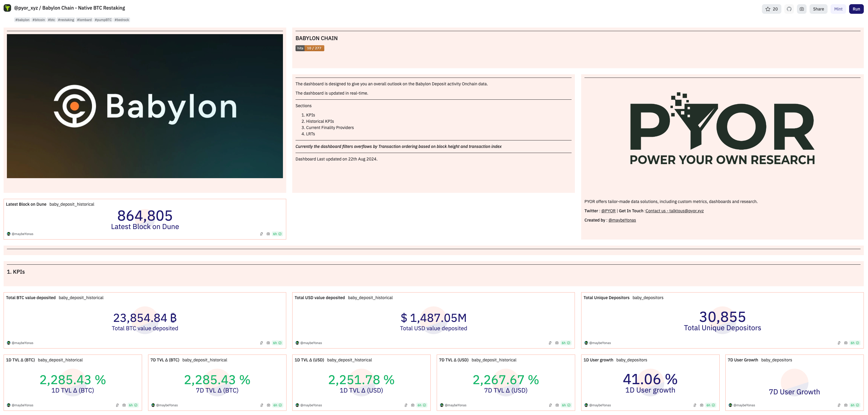Click camera icon on 7D TVL Δ (BTC) widget
Screen dimensions: 868x415
click(268, 405)
